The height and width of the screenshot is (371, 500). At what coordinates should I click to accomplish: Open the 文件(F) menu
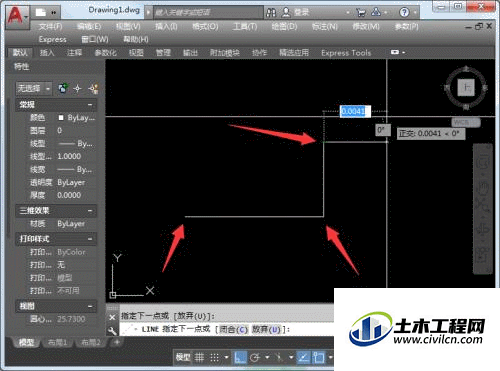tap(50, 26)
